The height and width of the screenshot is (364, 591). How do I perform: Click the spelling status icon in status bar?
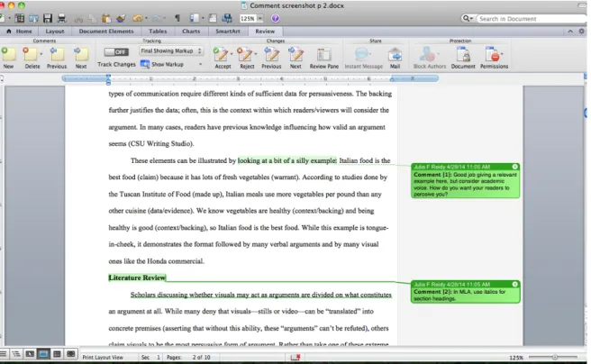[295, 357]
